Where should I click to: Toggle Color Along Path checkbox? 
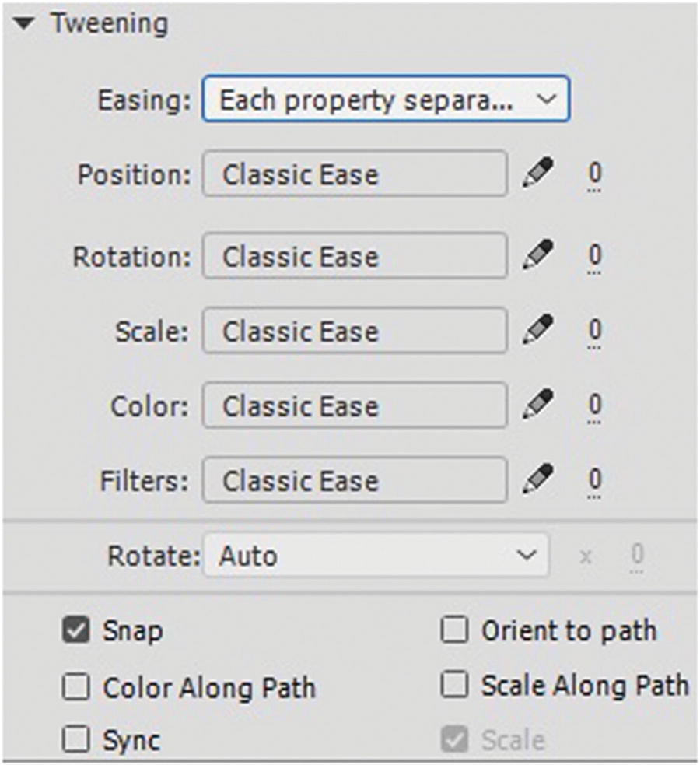(75, 687)
